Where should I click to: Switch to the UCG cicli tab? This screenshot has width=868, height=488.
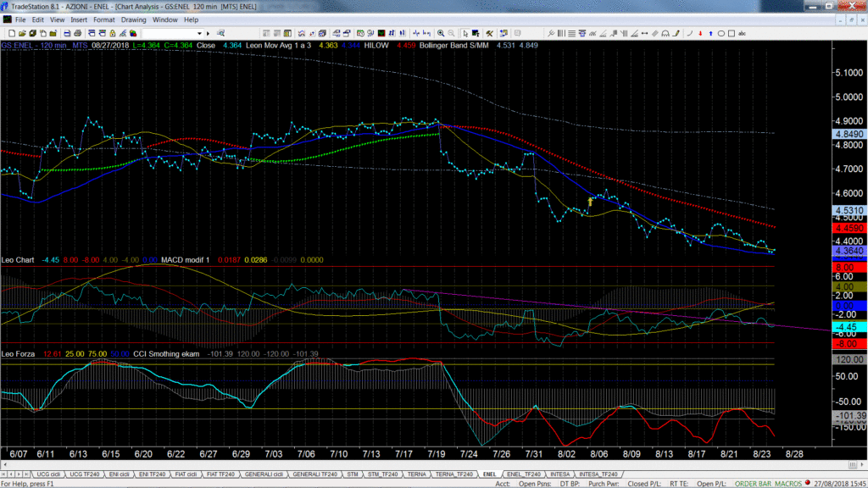click(48, 474)
